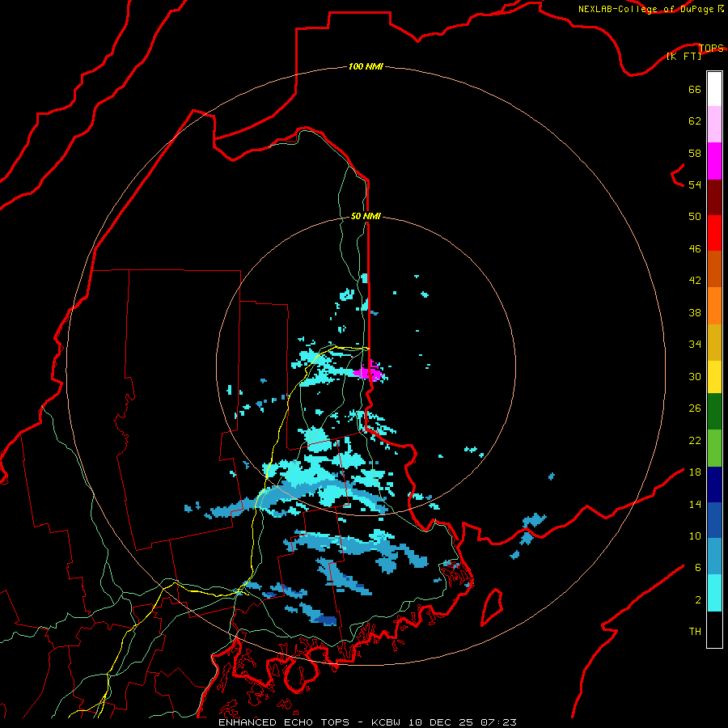Click the '42' legend value
This screenshot has width=728, height=728.
pyautogui.click(x=695, y=280)
